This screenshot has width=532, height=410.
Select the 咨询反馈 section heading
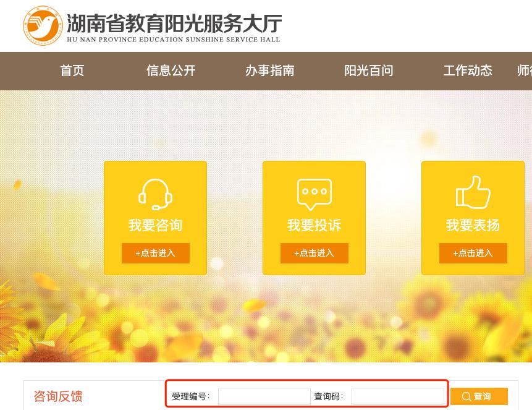pyautogui.click(x=58, y=396)
